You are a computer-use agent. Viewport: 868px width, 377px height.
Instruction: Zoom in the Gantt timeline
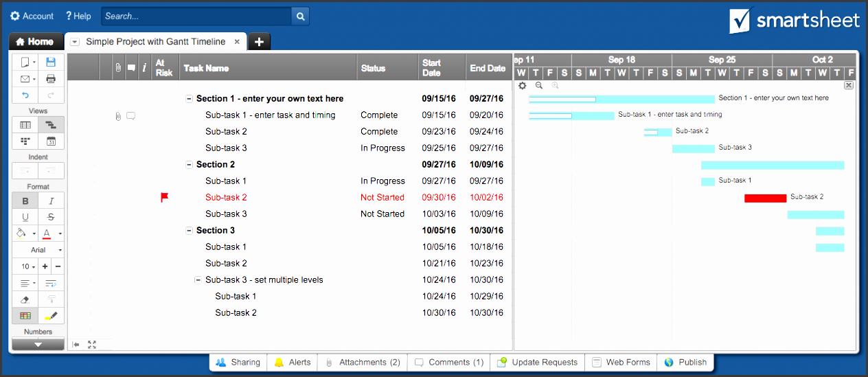[x=555, y=86]
